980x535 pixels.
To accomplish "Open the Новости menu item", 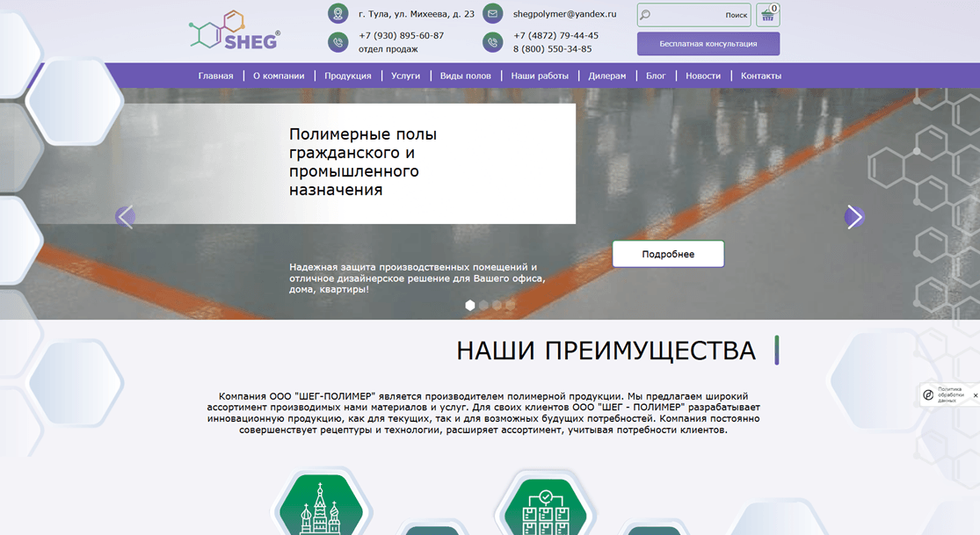I will [703, 76].
